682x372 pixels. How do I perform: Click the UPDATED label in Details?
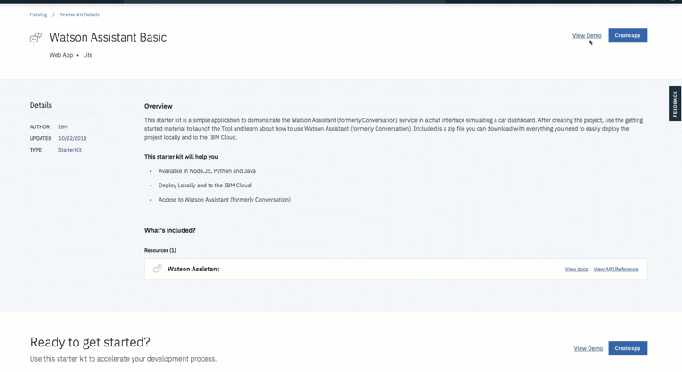click(x=40, y=138)
